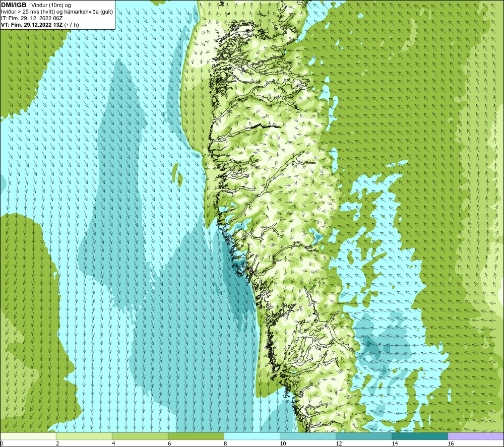This screenshot has height=447, width=504.
Task: Click the 6-8 m/s olive green legend swatch
Action: pos(196,436)
